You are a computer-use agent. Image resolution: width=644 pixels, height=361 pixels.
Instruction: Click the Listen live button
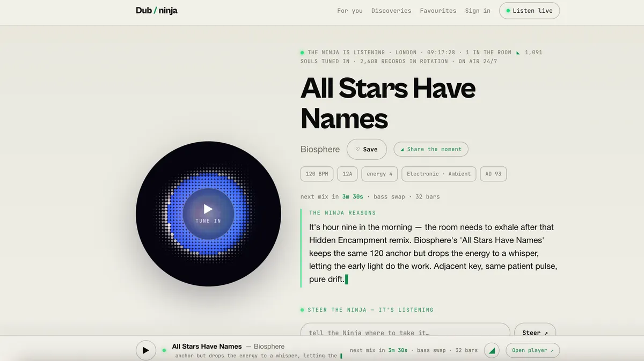[x=529, y=11]
